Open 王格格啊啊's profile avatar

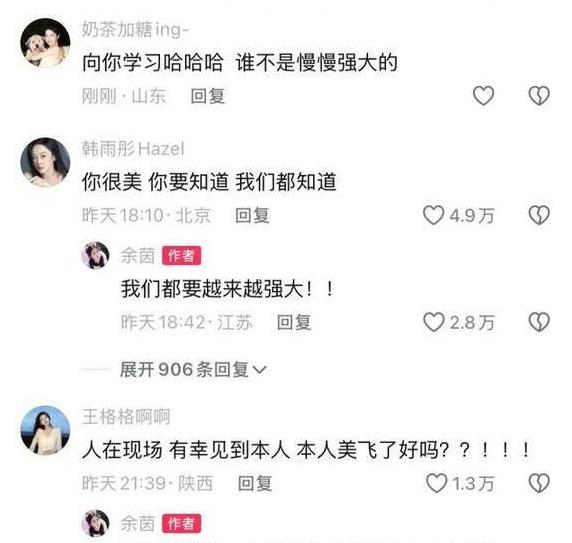[x=45, y=431]
